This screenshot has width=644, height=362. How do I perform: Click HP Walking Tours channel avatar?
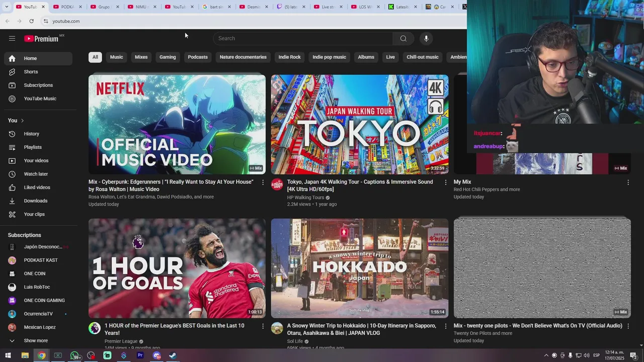point(277,185)
